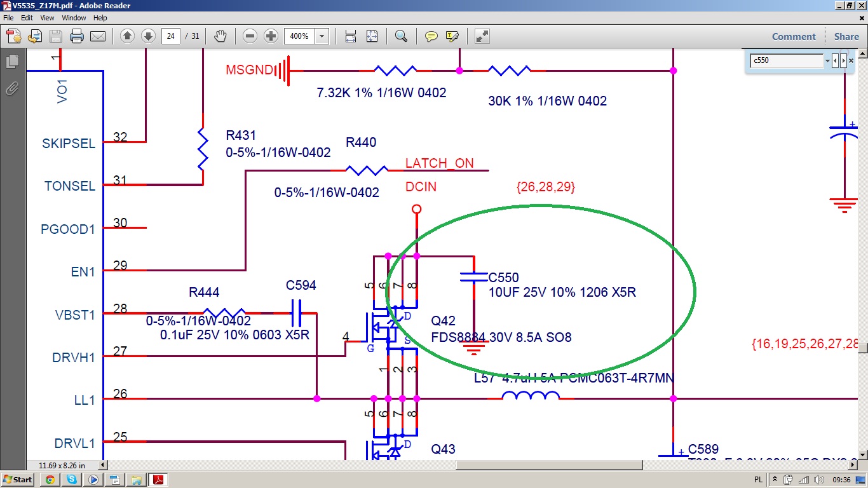Click the convert file to PDF icon
The image size is (868, 488).
pyautogui.click(x=35, y=36)
